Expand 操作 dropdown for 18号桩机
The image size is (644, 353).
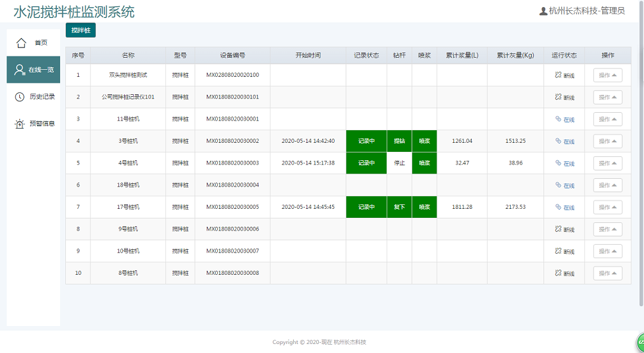coord(608,185)
